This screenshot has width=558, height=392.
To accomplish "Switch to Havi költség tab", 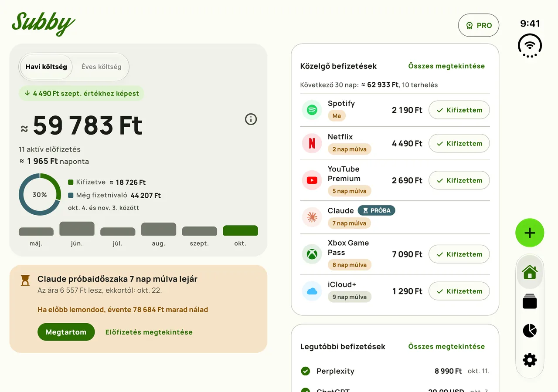I will click(x=46, y=67).
